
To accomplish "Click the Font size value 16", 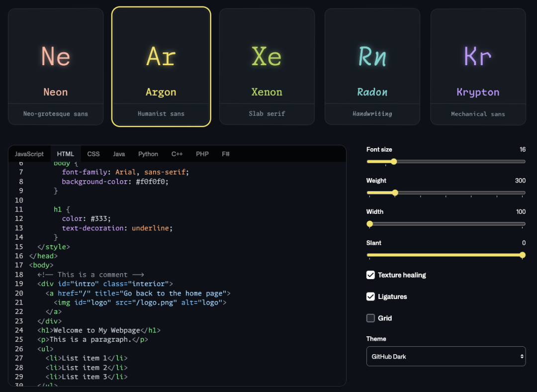I will click(x=522, y=149).
